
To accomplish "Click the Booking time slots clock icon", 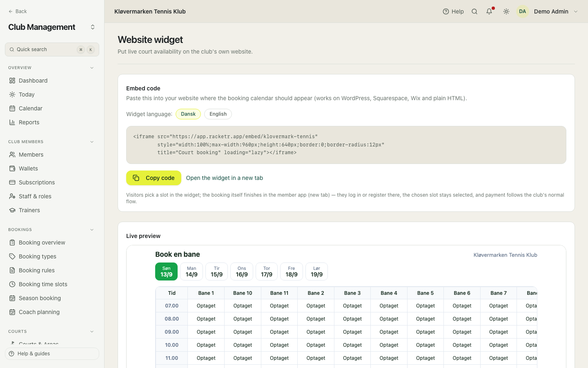I will coord(12,284).
